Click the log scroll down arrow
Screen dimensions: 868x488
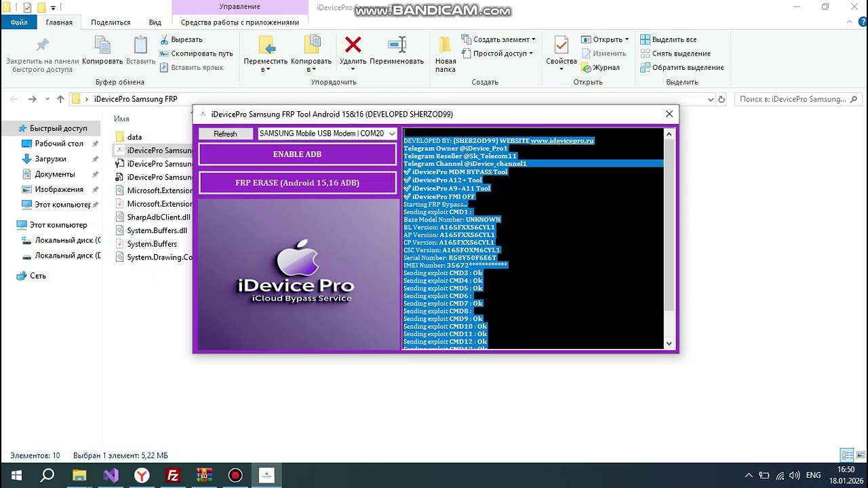[669, 344]
